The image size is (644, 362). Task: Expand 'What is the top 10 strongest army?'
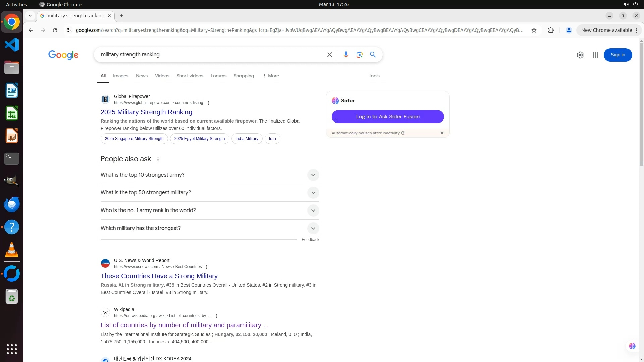313,175
